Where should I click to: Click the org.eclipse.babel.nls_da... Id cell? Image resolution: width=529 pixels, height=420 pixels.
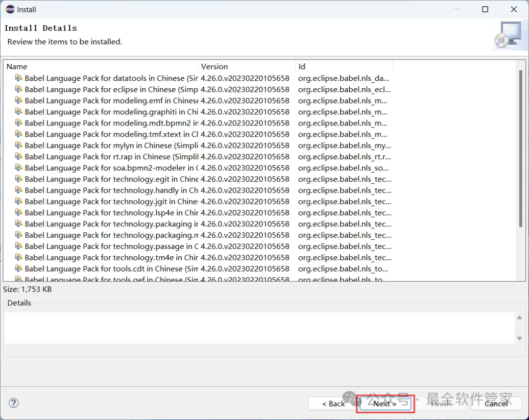tap(343, 78)
